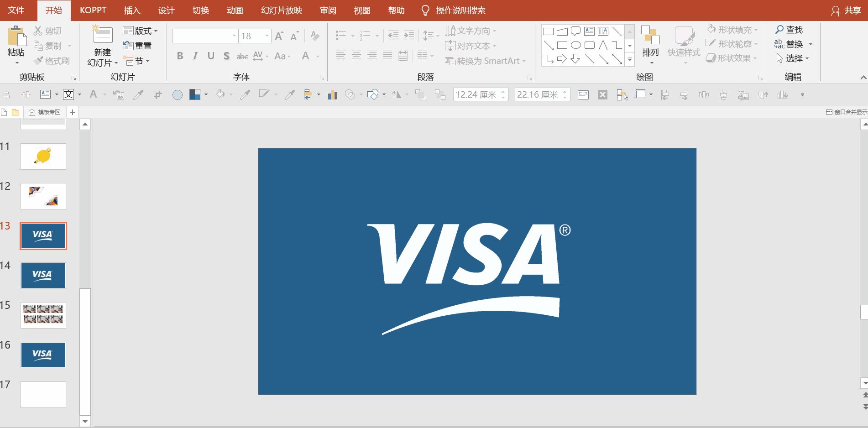Decrease font size with the smaller A button
The width and height of the screenshot is (868, 428).
pyautogui.click(x=294, y=36)
